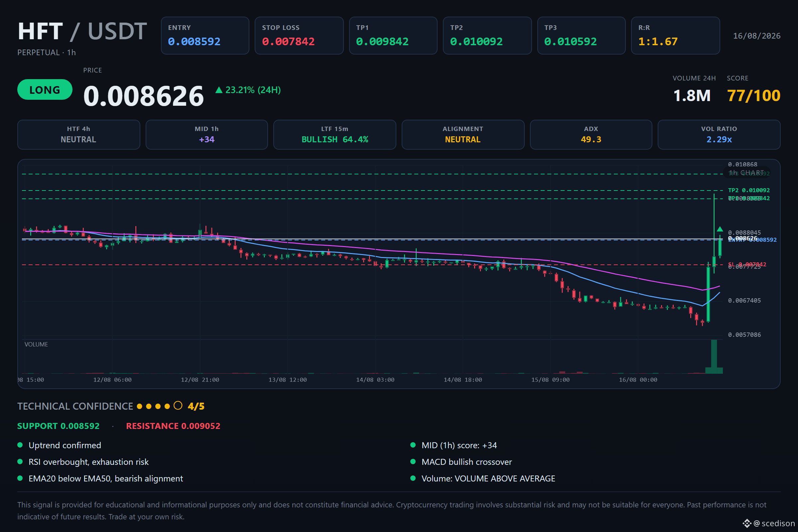Screen dimensions: 798x532
Task: Click the 14/08 03:00 time axis label
Action: pyautogui.click(x=375, y=380)
